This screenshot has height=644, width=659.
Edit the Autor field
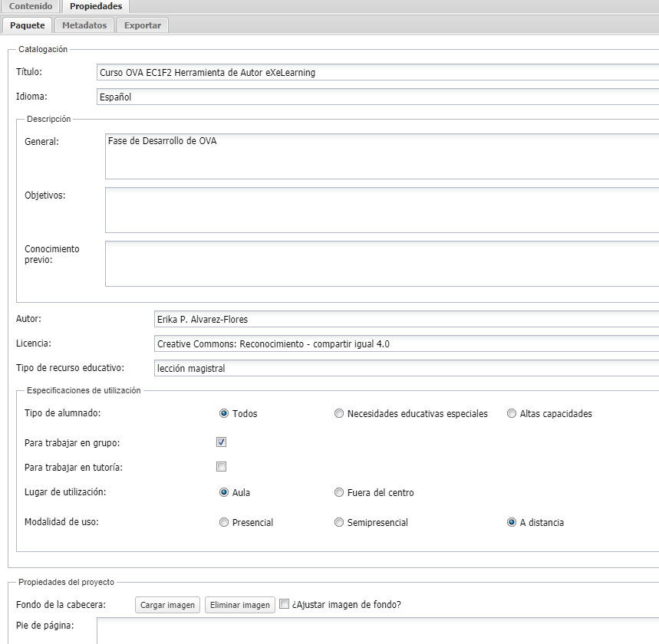[405, 320]
